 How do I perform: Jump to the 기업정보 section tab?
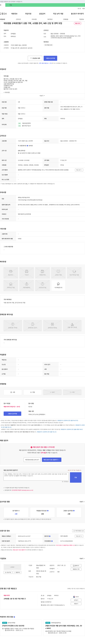pyautogui.click(x=82, y=19)
